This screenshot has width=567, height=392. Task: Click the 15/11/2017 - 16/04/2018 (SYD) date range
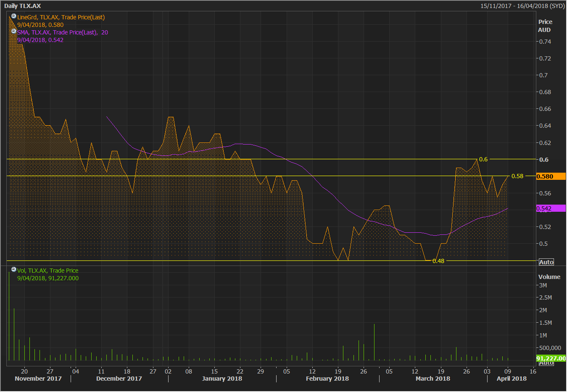click(522, 6)
